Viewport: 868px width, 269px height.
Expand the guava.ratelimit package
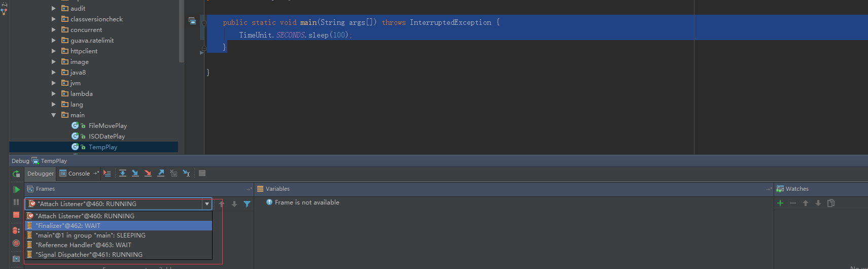pyautogui.click(x=54, y=40)
